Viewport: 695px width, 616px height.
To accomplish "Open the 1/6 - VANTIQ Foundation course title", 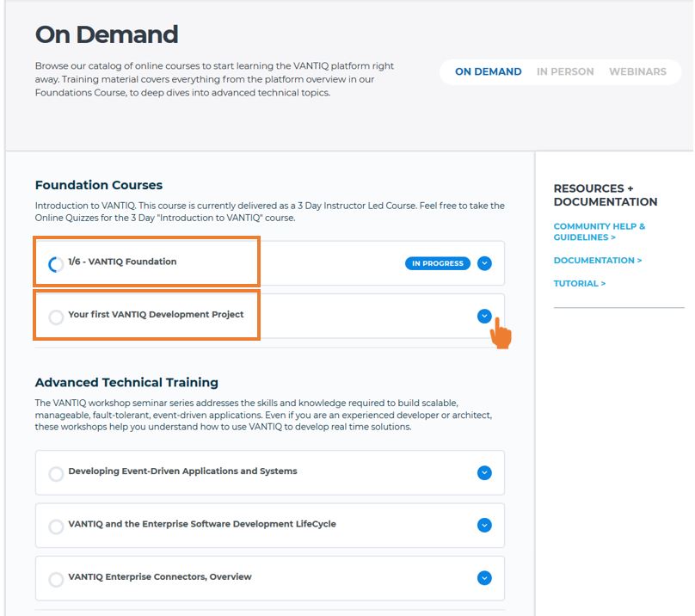I will 122,262.
